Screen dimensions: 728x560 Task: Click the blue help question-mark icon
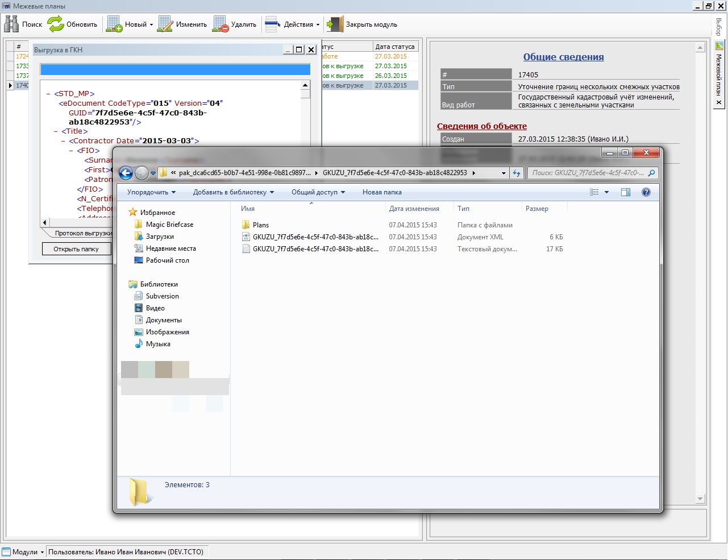tap(646, 192)
